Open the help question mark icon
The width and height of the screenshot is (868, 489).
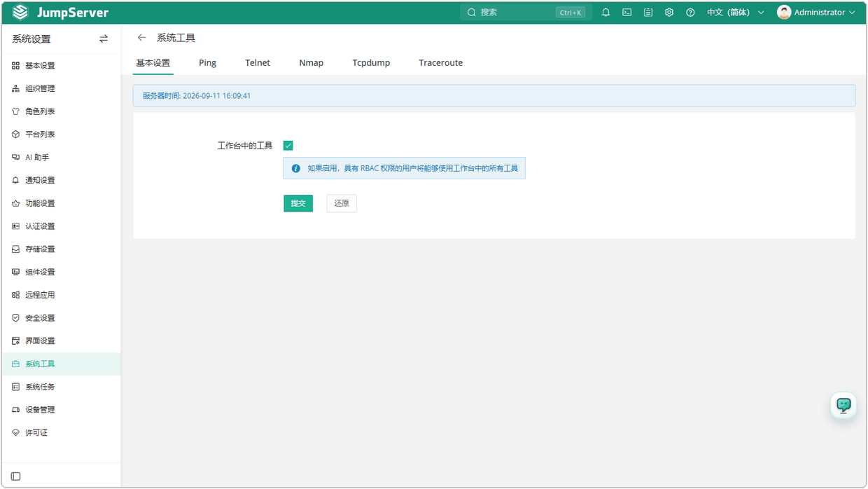point(690,13)
